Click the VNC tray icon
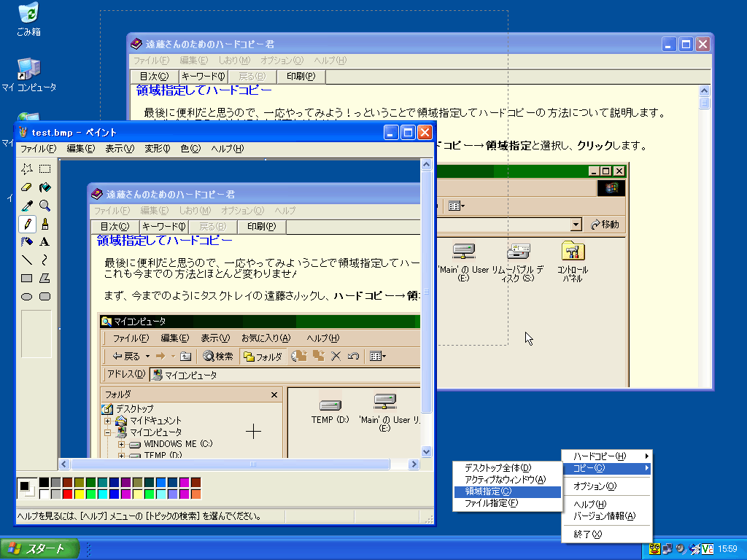Screen dimensions: 747x560 coord(708,549)
